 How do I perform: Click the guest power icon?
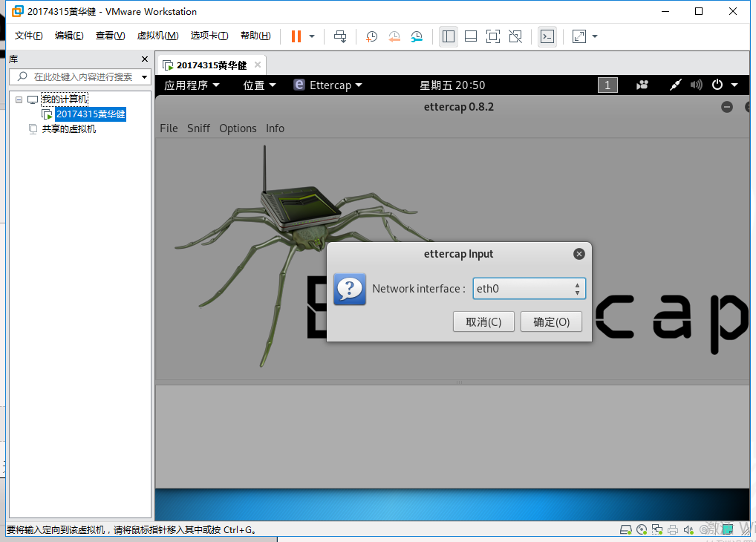click(717, 85)
